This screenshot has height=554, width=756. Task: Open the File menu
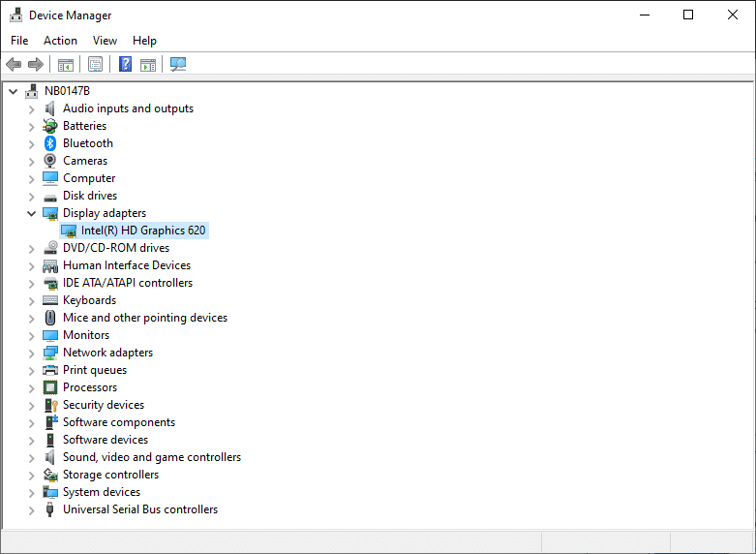click(19, 41)
